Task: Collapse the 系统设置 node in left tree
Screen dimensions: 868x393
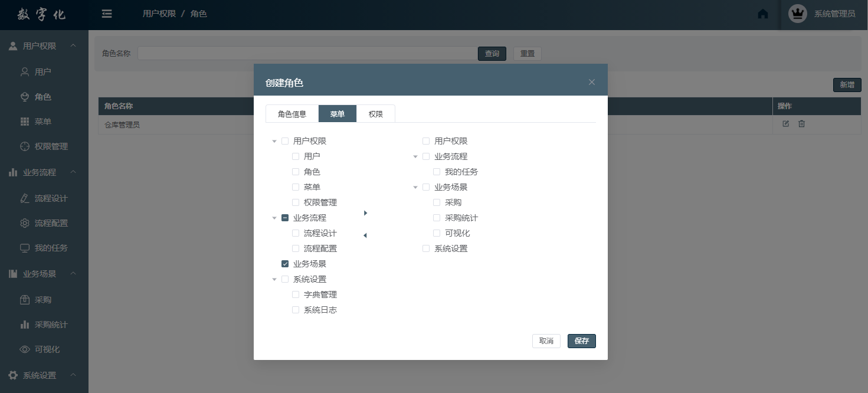Action: tap(274, 280)
